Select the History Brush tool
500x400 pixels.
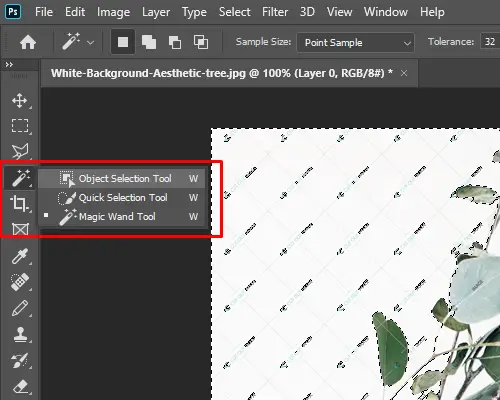tap(20, 360)
